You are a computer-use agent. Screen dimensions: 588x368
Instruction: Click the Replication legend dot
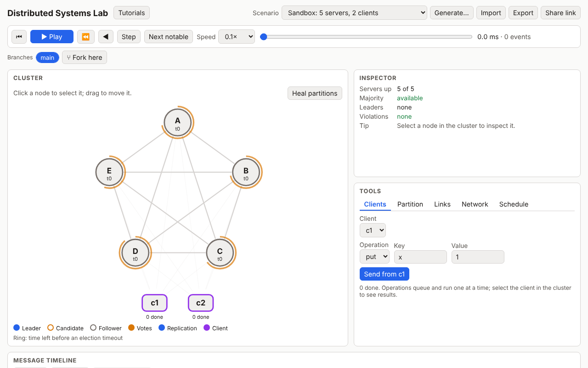[162, 328]
